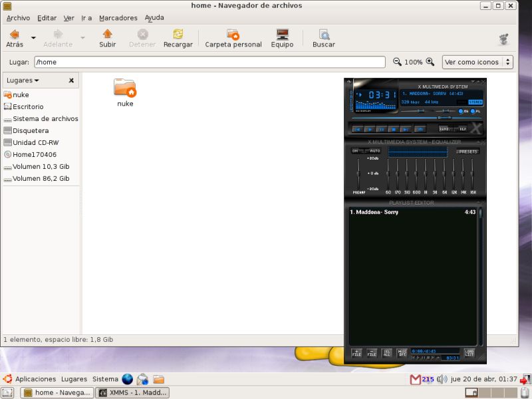This screenshot has height=399, width=532.
Task: Select Maddona- Sorry playlist entry
Action: (412, 212)
